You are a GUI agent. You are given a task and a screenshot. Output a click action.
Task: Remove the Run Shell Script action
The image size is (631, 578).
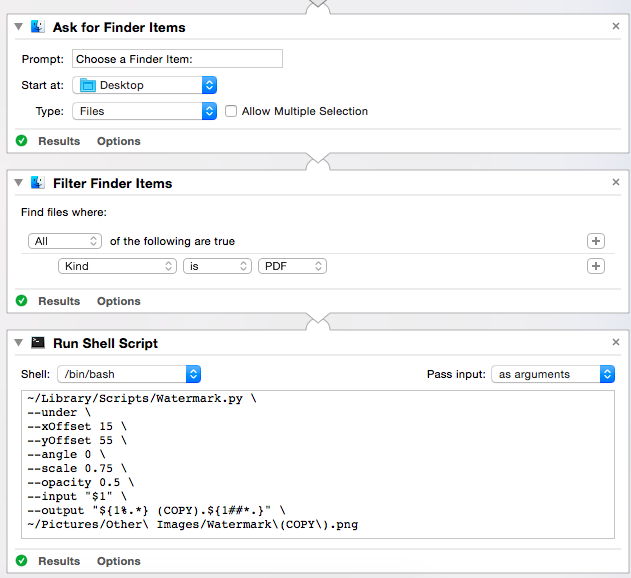616,343
